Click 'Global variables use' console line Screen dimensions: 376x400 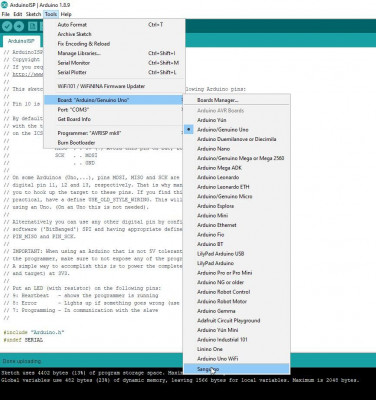point(180,380)
